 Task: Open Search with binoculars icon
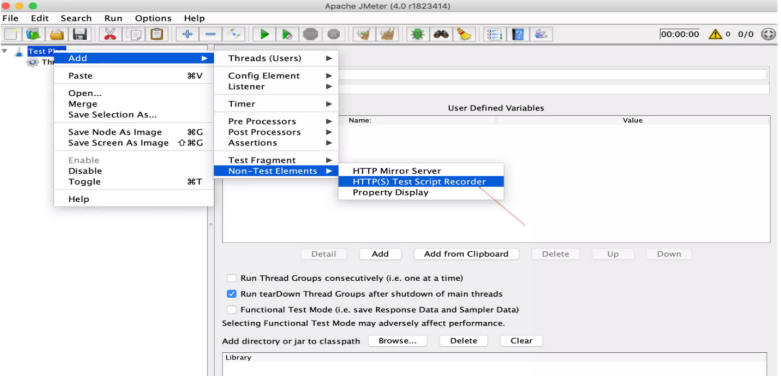click(x=441, y=34)
